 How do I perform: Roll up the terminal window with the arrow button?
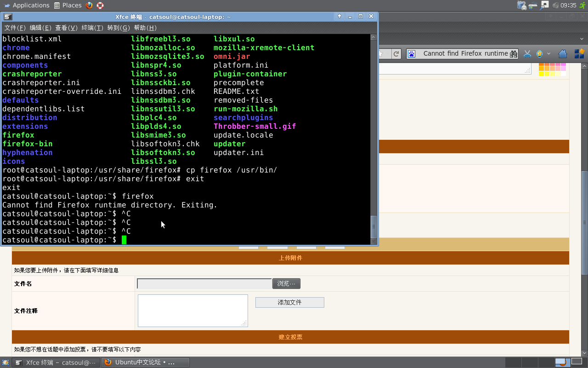pos(339,16)
